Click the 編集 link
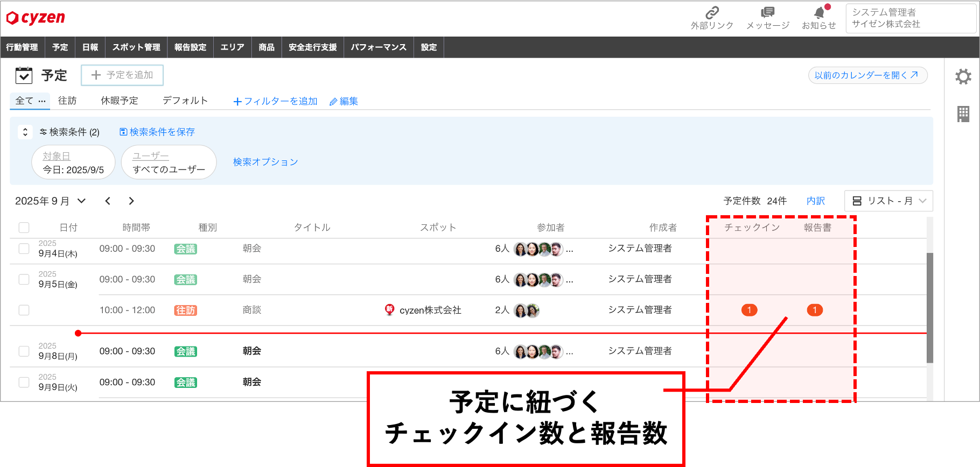 [x=344, y=101]
